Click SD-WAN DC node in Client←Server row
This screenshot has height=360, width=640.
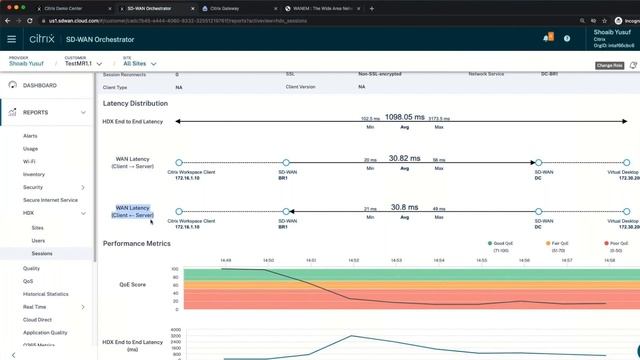pyautogui.click(x=539, y=211)
